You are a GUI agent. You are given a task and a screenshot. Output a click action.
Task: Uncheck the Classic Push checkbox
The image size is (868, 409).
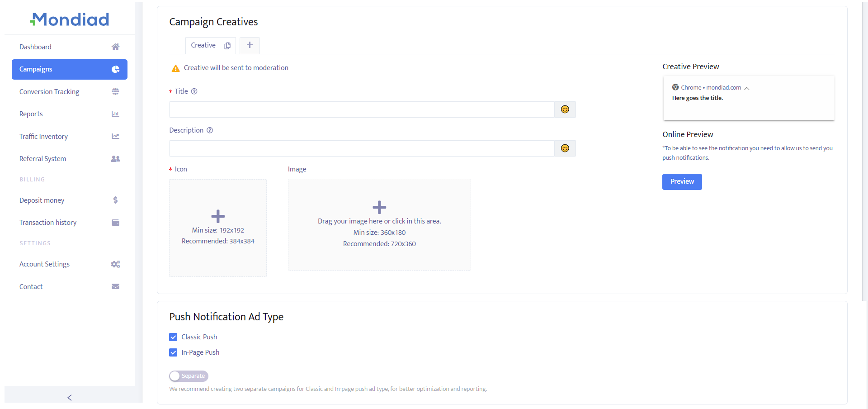pos(173,337)
